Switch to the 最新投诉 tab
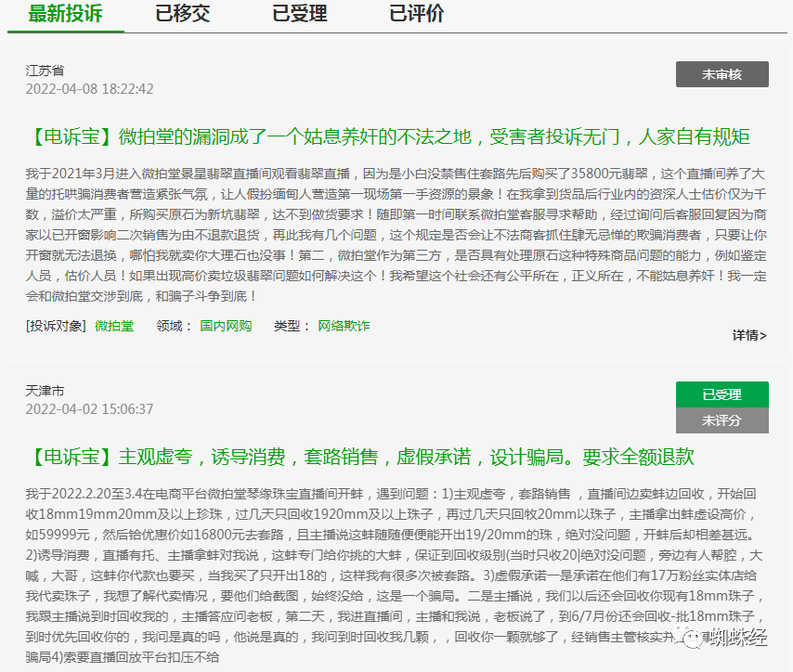793x672 pixels. click(x=65, y=14)
